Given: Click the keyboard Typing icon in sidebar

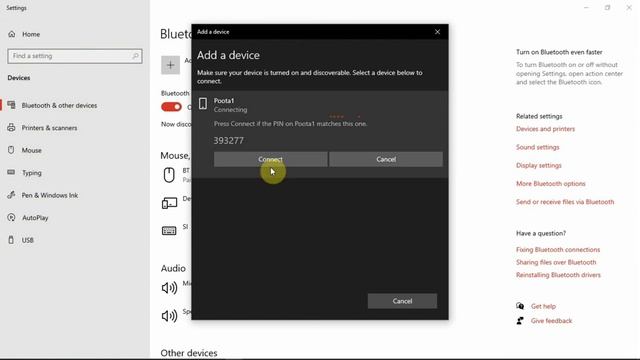Looking at the screenshot, I should click(11, 172).
